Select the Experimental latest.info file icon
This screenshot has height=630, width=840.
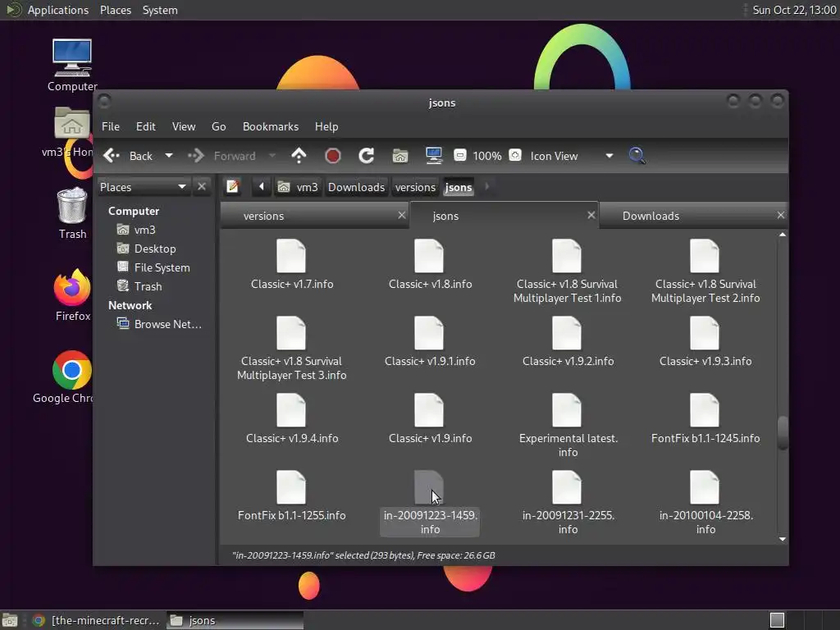[567, 410]
